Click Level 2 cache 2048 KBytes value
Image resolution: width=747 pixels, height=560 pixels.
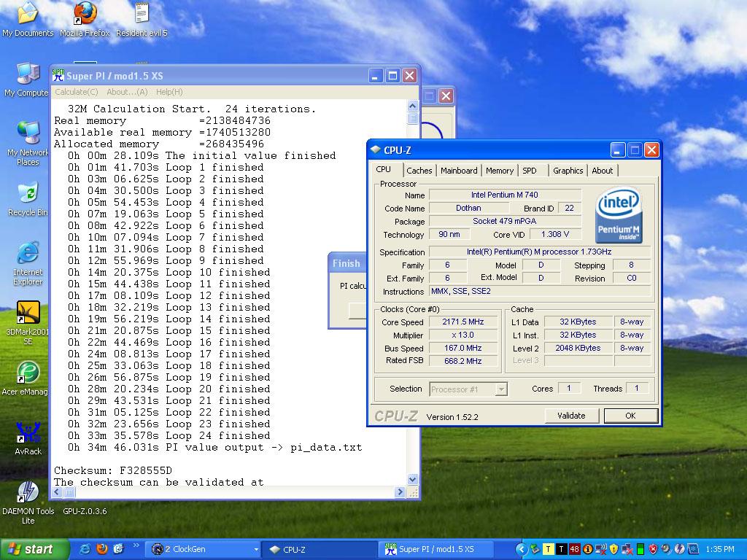point(578,348)
